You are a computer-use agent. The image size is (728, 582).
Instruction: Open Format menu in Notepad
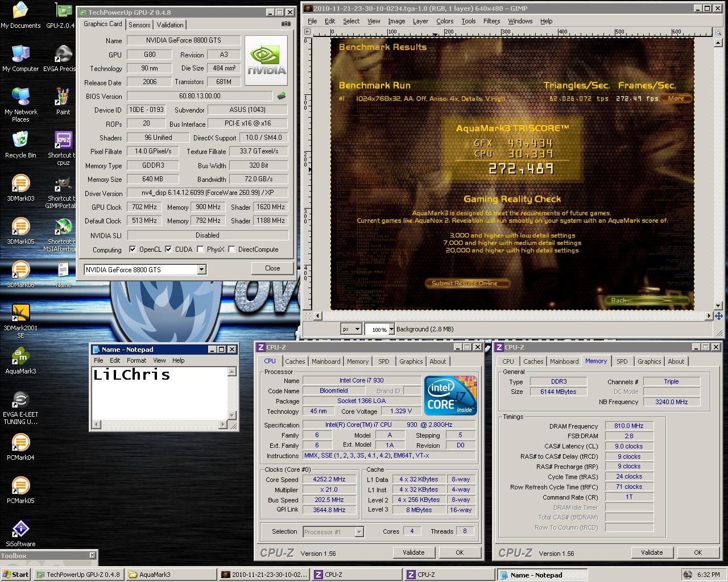click(x=136, y=360)
